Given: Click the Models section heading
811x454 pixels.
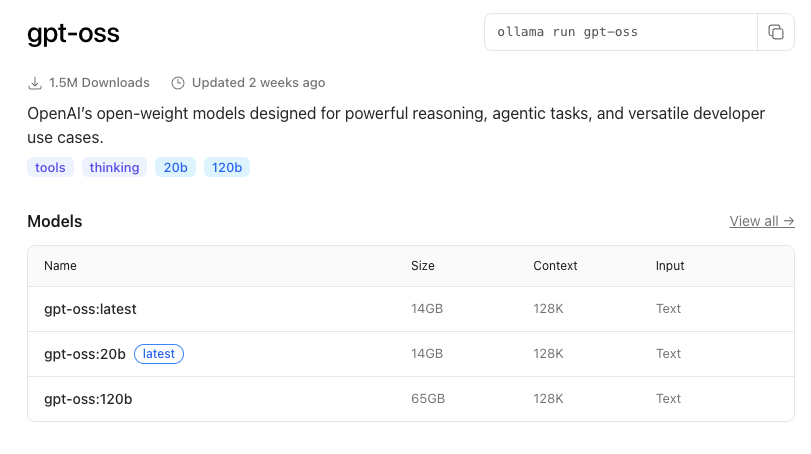Looking at the screenshot, I should pyautogui.click(x=55, y=221).
